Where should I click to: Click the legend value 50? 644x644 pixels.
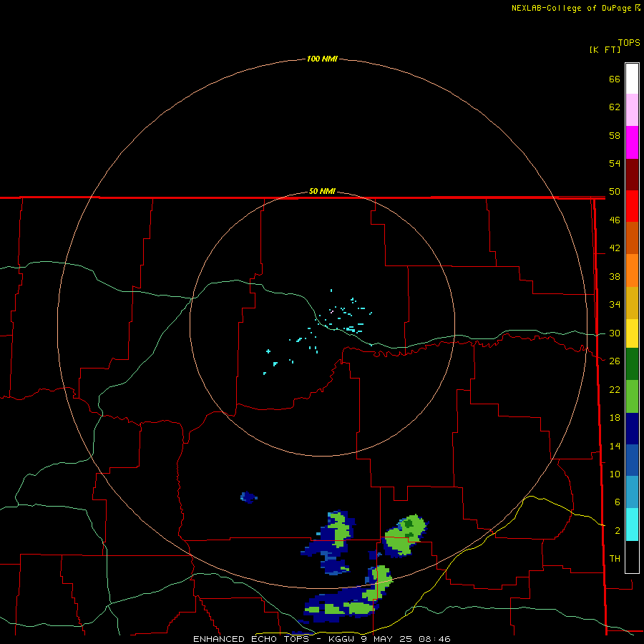[615, 191]
